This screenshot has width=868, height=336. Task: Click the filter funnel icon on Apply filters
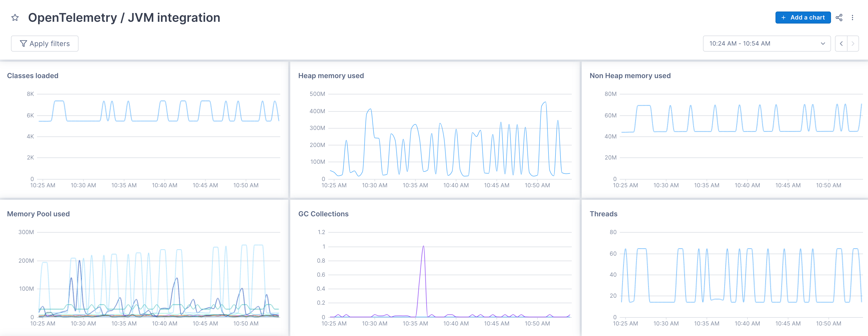(23, 43)
